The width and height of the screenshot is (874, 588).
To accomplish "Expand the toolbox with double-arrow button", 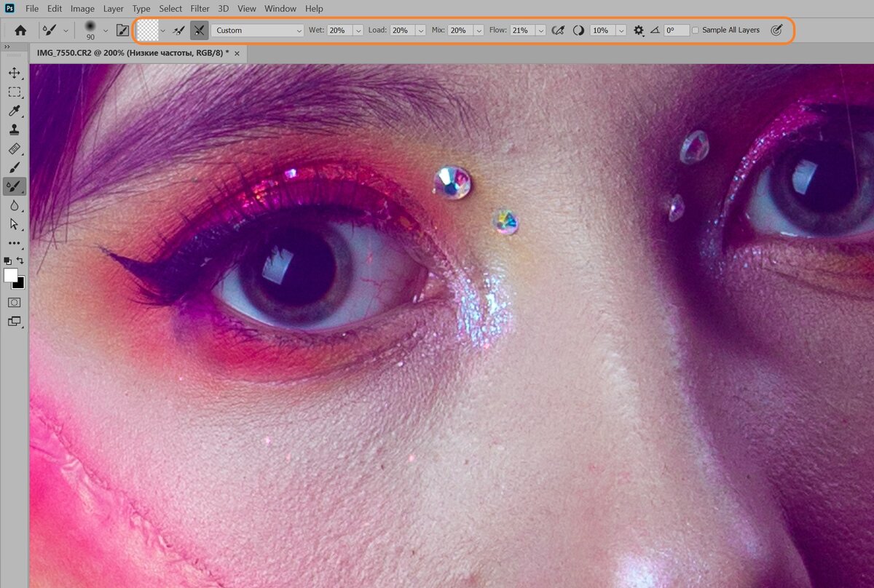I will pos(7,47).
